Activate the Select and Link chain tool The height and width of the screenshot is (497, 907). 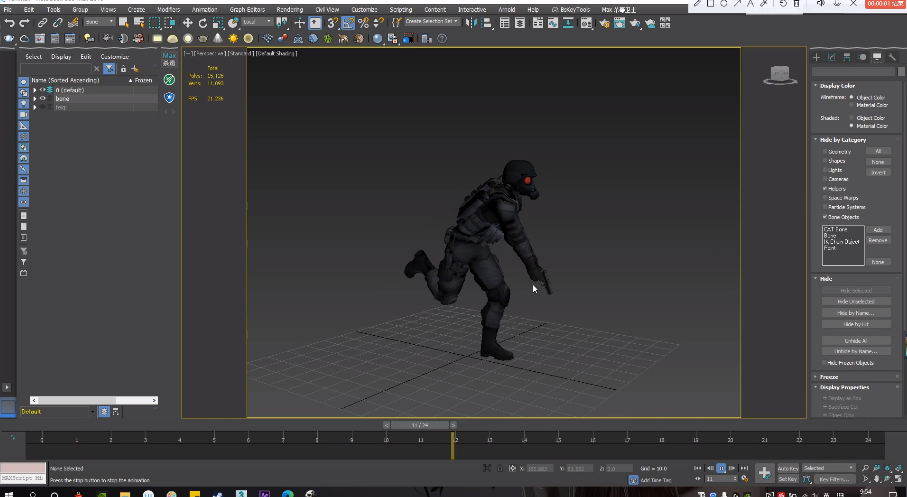[x=42, y=23]
